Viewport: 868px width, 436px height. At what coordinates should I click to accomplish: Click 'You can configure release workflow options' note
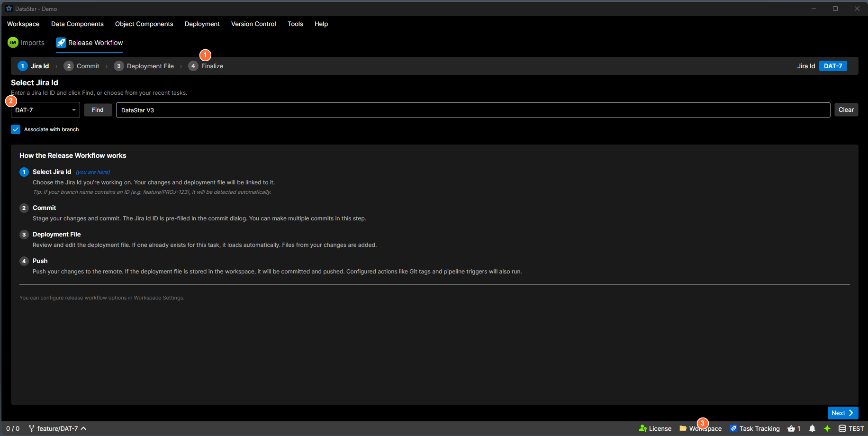(102, 298)
